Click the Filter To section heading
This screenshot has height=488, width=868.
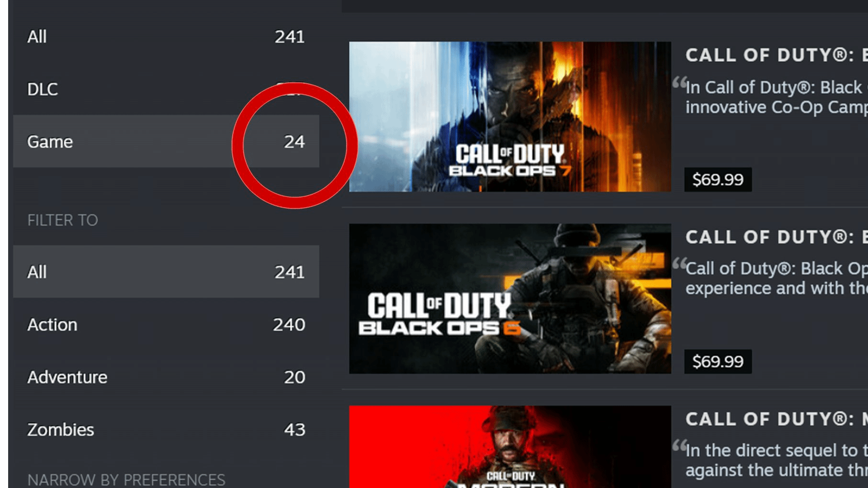pyautogui.click(x=63, y=220)
